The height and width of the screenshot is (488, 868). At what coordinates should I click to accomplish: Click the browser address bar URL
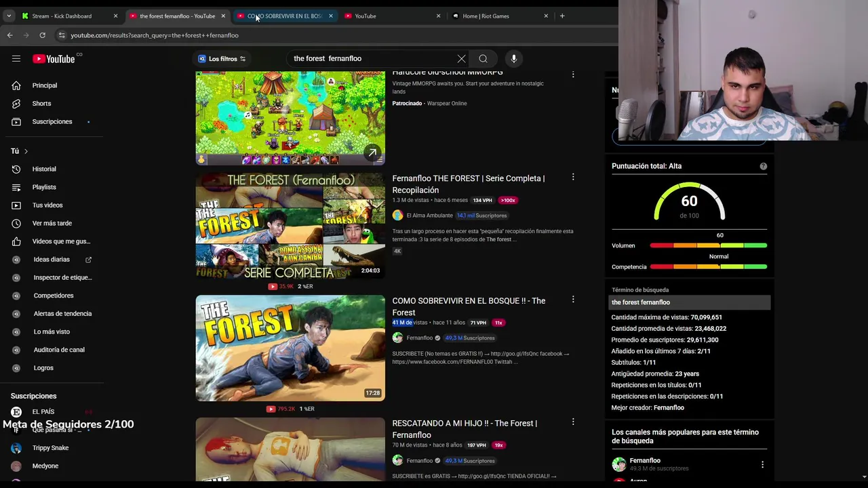tap(155, 35)
